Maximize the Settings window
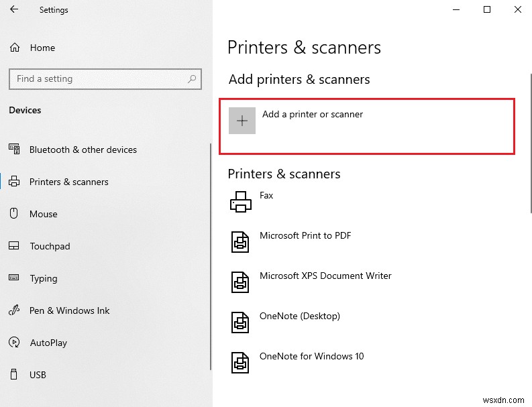This screenshot has height=407, width=532. tap(487, 9)
